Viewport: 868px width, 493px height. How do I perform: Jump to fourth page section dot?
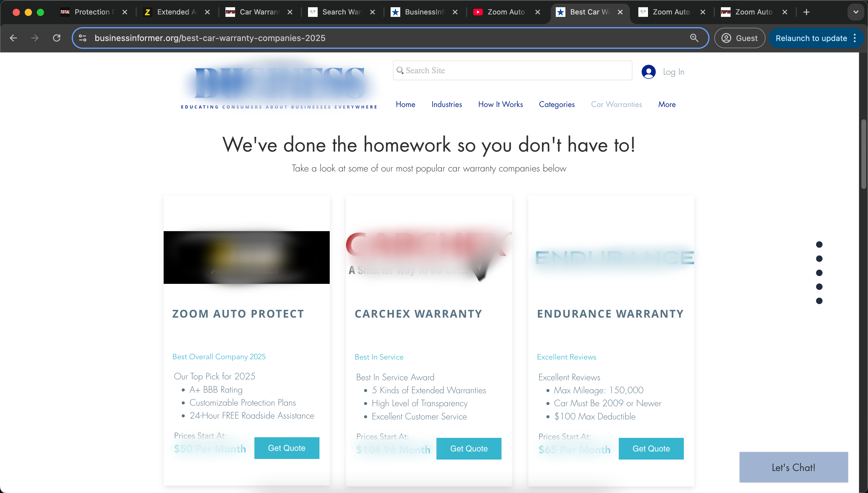point(819,287)
